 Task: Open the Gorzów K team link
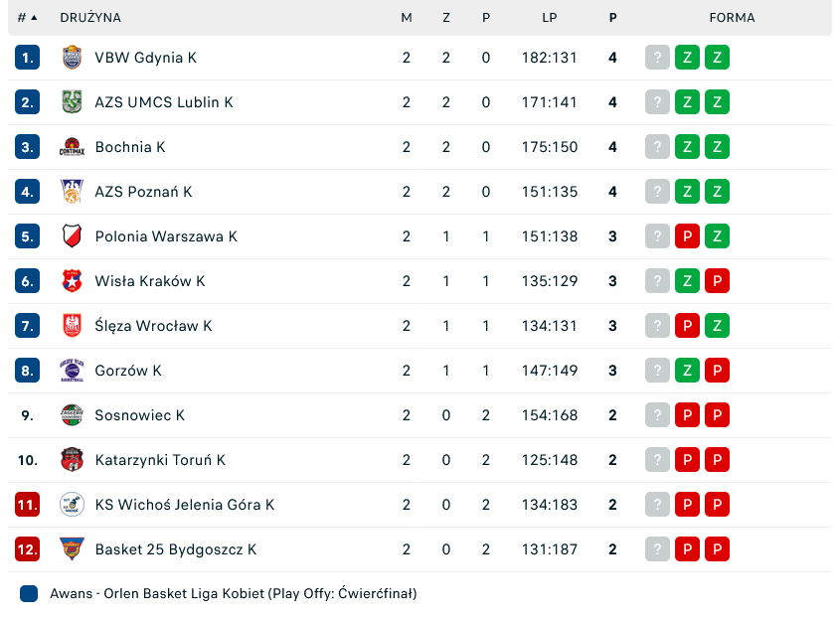(128, 371)
